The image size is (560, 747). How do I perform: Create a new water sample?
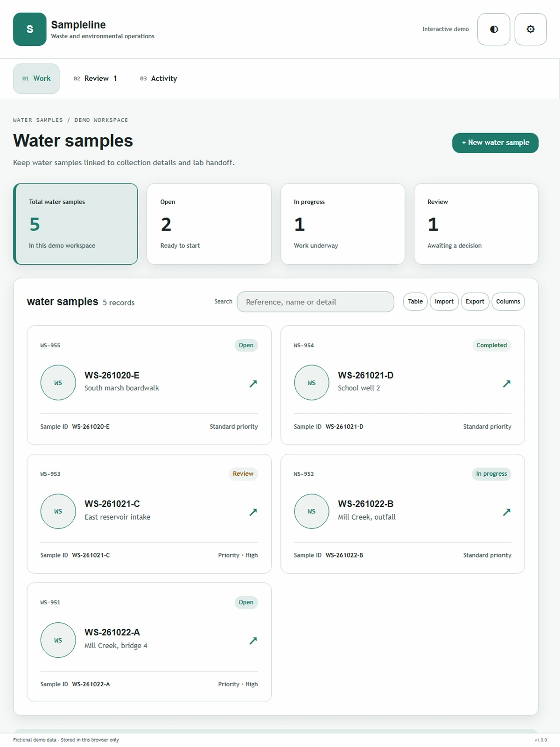tap(495, 142)
